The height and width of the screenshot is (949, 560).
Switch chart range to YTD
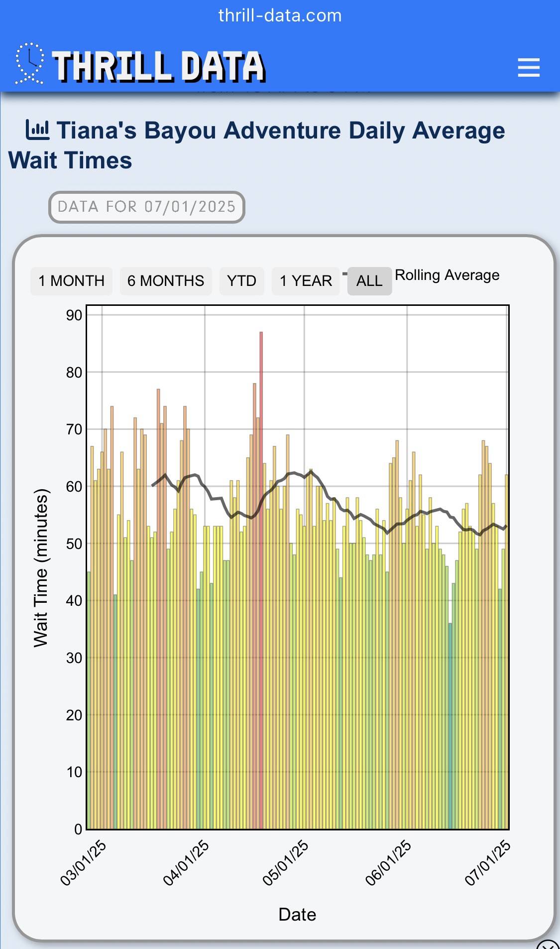[x=242, y=281]
